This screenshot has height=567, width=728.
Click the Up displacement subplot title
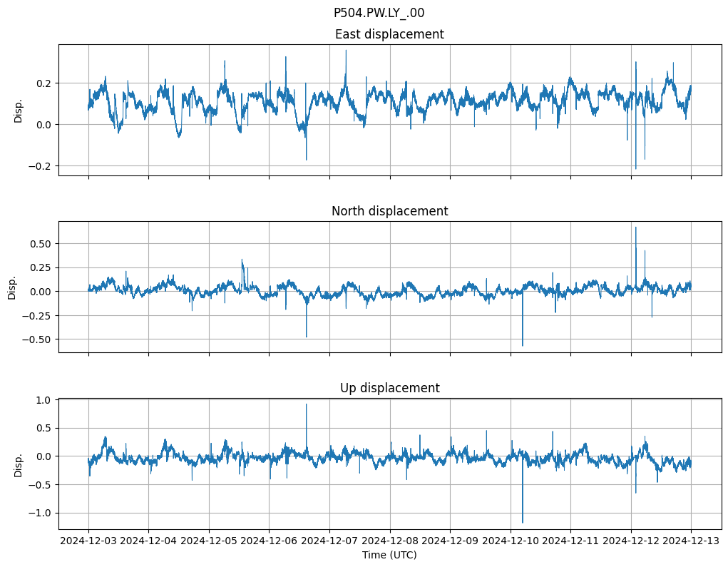click(389, 388)
